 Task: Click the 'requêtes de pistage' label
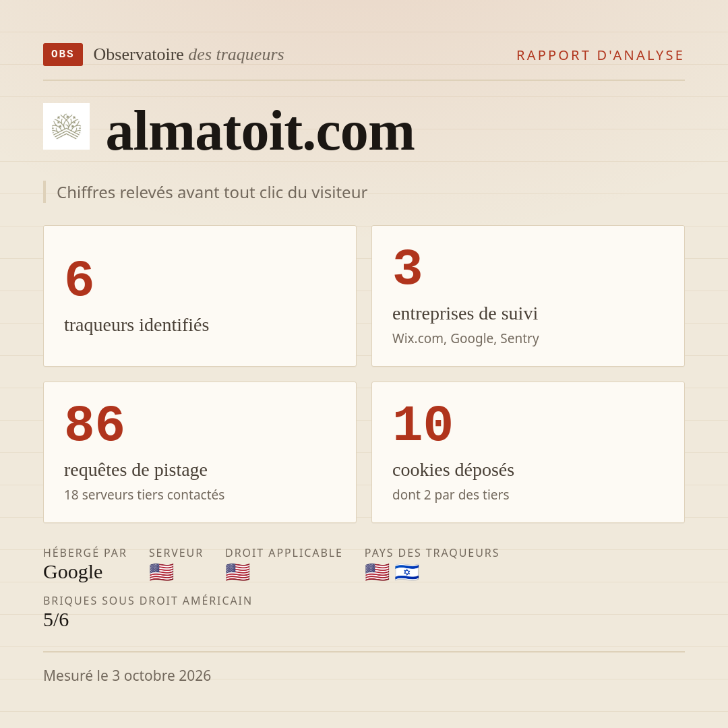coord(135,470)
